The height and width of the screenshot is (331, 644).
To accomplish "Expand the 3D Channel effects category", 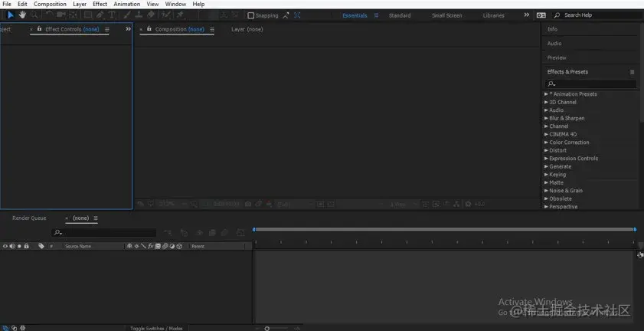I will [x=546, y=102].
